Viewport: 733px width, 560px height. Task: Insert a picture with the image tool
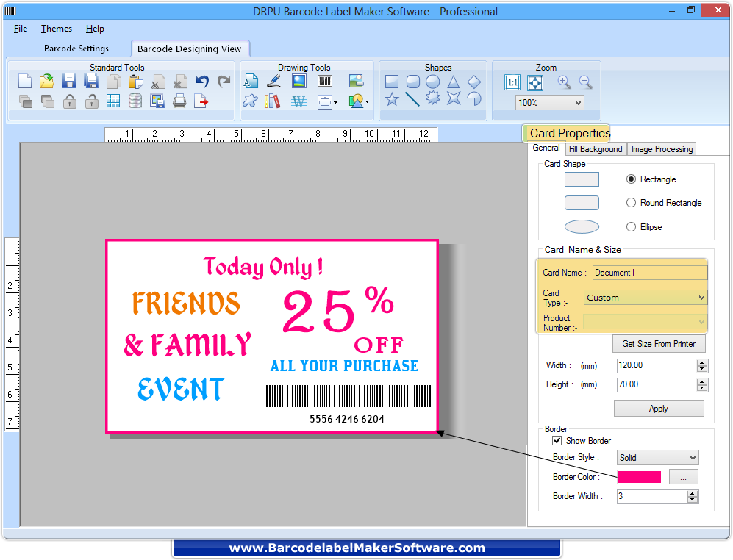point(299,82)
